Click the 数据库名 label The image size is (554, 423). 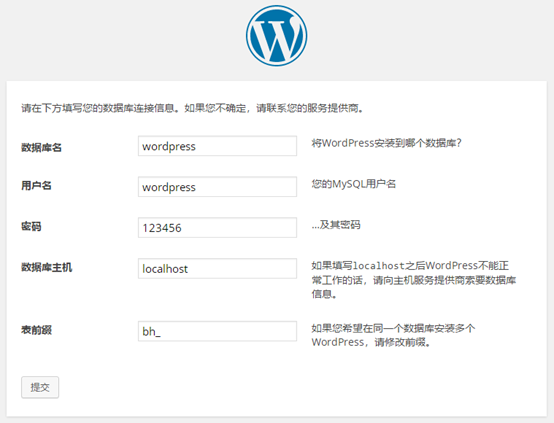pyautogui.click(x=41, y=147)
